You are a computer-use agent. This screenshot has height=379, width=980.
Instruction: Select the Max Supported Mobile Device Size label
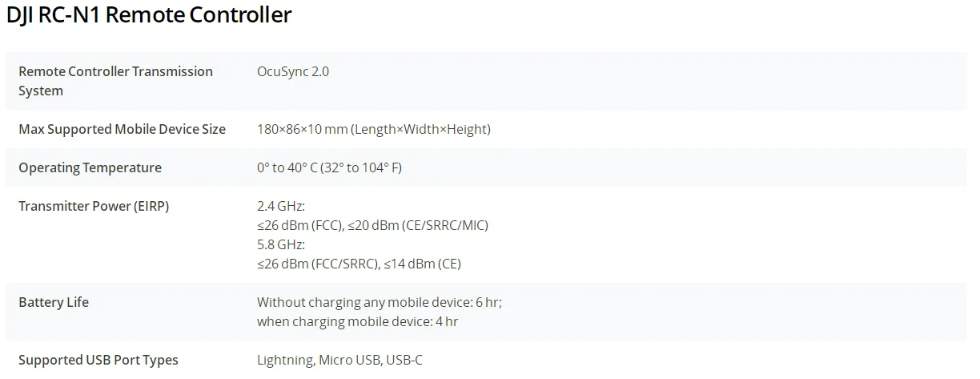(122, 129)
